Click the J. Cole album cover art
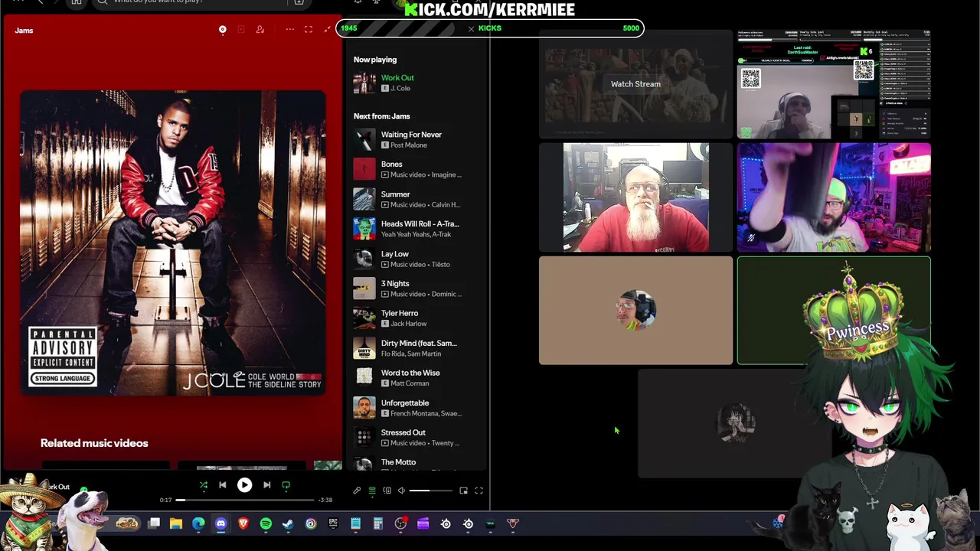This screenshot has width=980, height=551. coord(172,243)
